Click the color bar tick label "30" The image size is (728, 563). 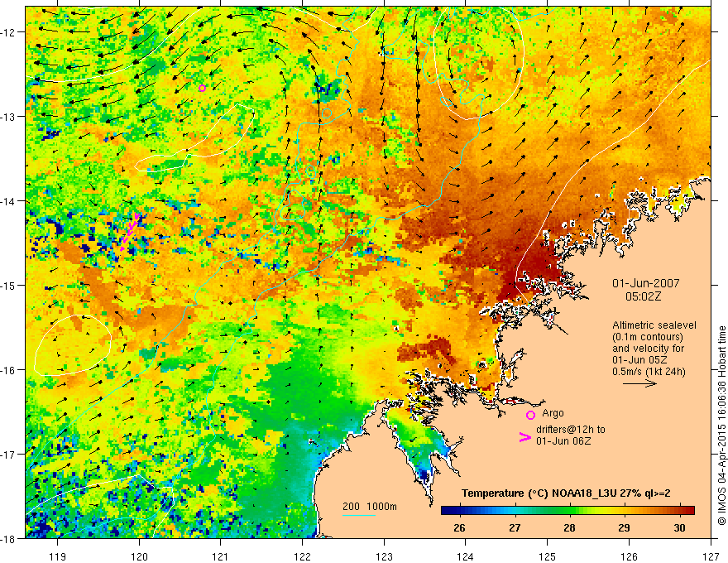[679, 527]
